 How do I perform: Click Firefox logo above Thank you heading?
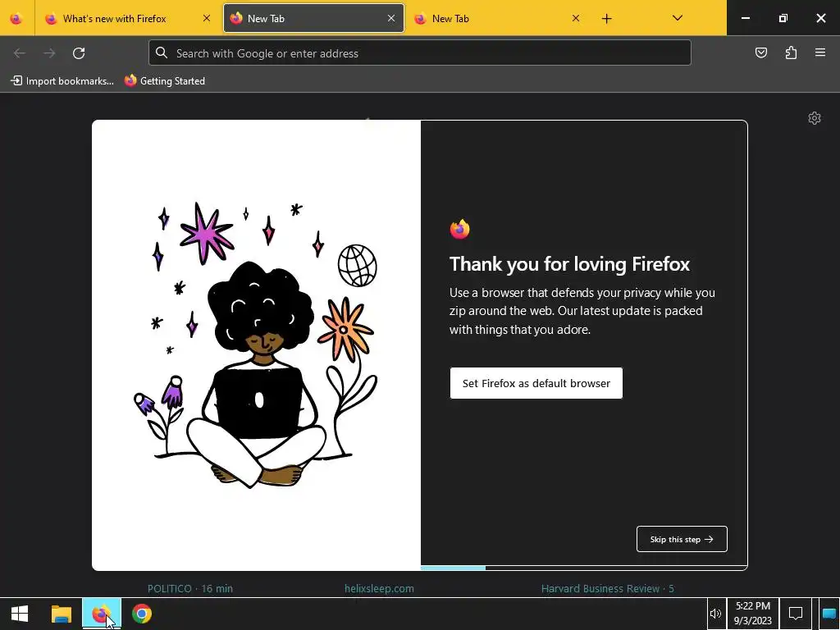[x=459, y=230]
